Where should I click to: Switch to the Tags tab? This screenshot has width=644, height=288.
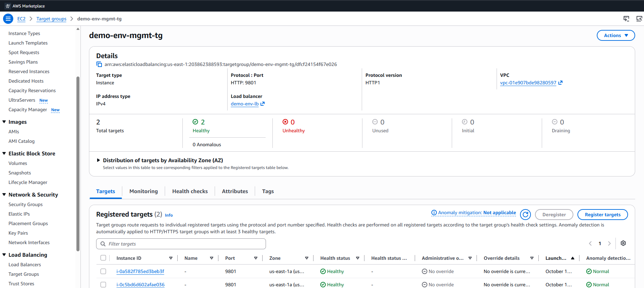(x=268, y=191)
